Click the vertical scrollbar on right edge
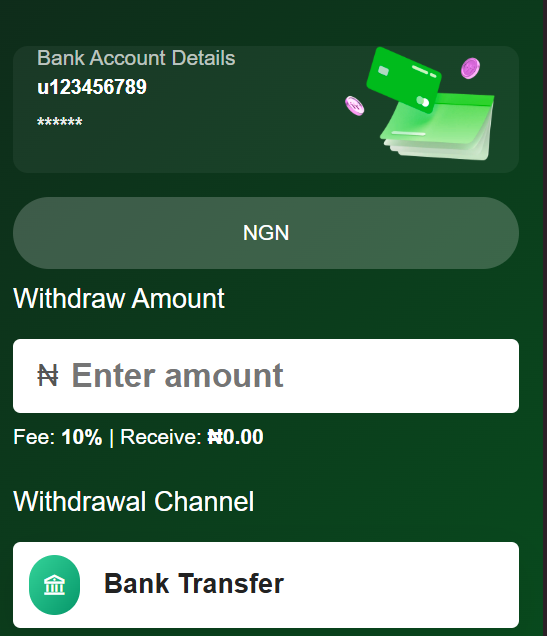This screenshot has width=547, height=636. tap(545, 318)
